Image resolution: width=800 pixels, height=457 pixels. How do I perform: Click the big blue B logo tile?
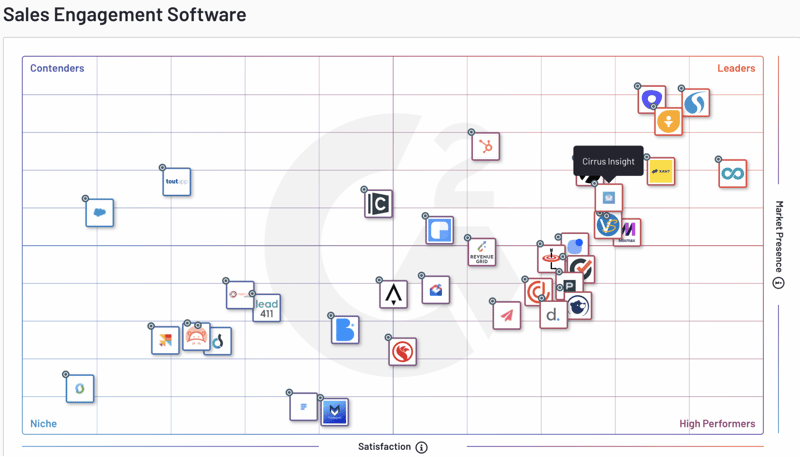coord(345,329)
